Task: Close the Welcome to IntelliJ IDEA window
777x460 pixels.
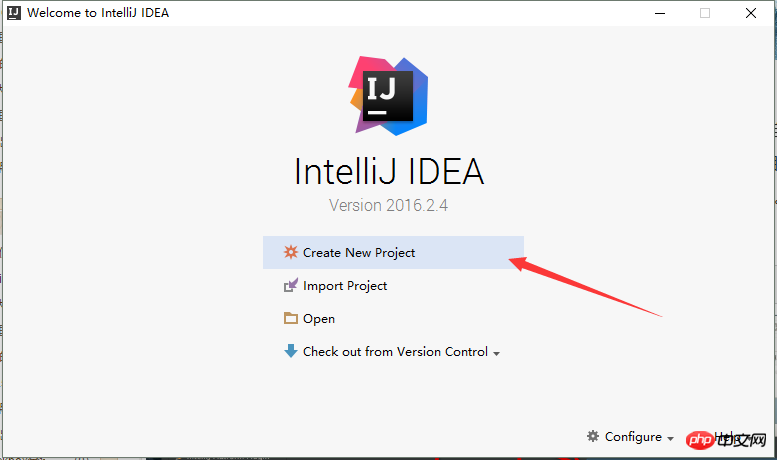Action: pyautogui.click(x=751, y=13)
